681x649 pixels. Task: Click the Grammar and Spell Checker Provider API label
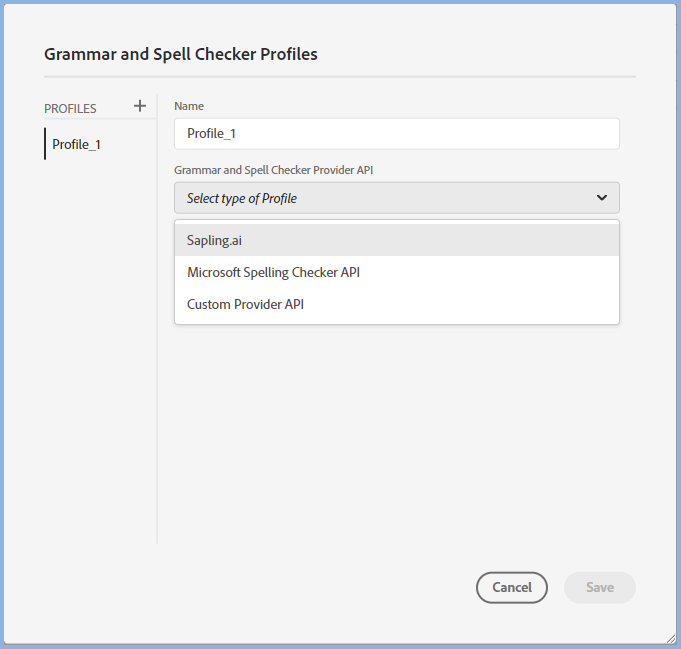point(273,170)
